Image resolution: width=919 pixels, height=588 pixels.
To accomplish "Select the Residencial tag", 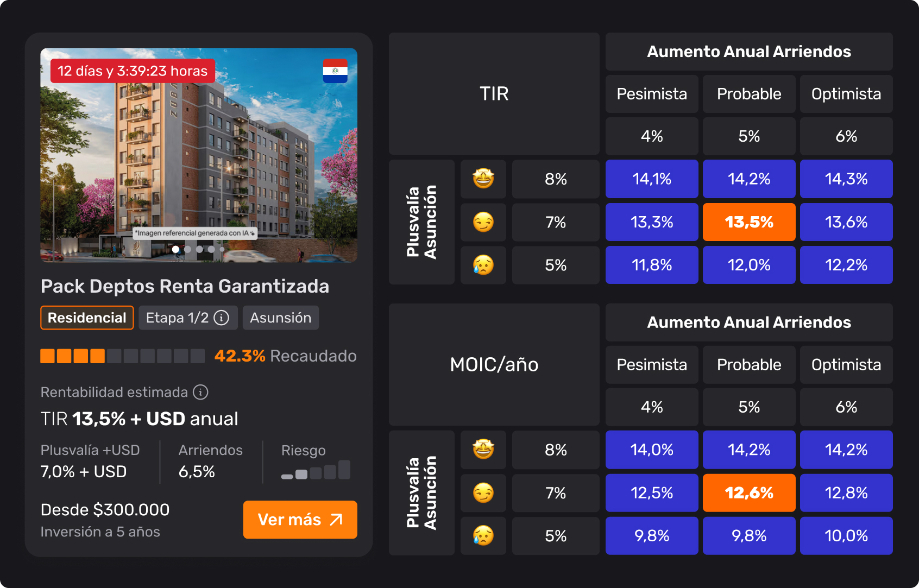I will pos(87,318).
